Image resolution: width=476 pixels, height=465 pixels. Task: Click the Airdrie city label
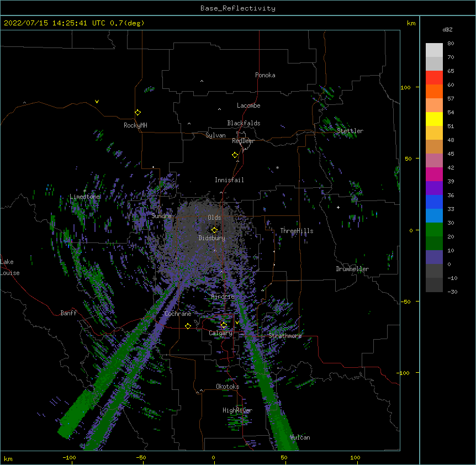223,297
